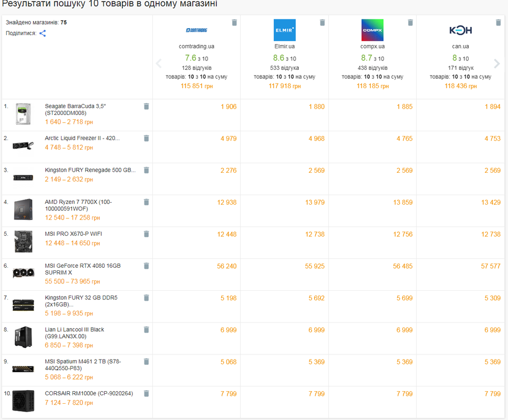The height and width of the screenshot is (420, 508).
Task: Click compx total 118 185 грн
Action: pos(372,86)
